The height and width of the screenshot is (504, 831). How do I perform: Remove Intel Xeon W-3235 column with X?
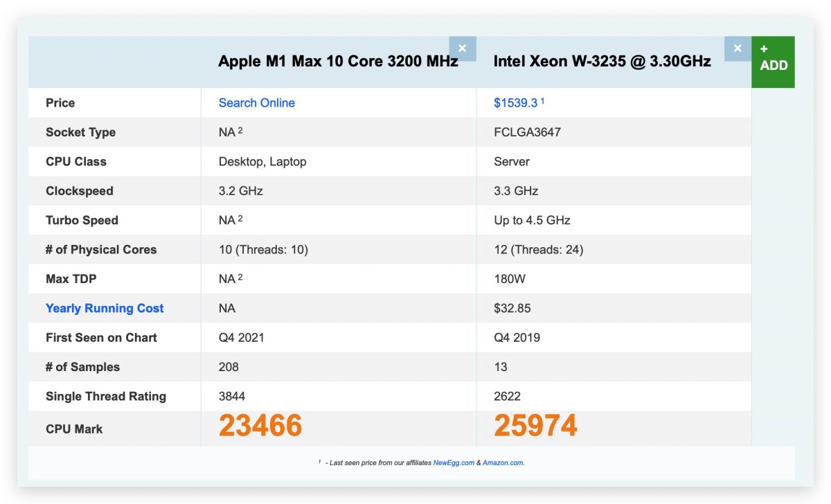tap(738, 48)
